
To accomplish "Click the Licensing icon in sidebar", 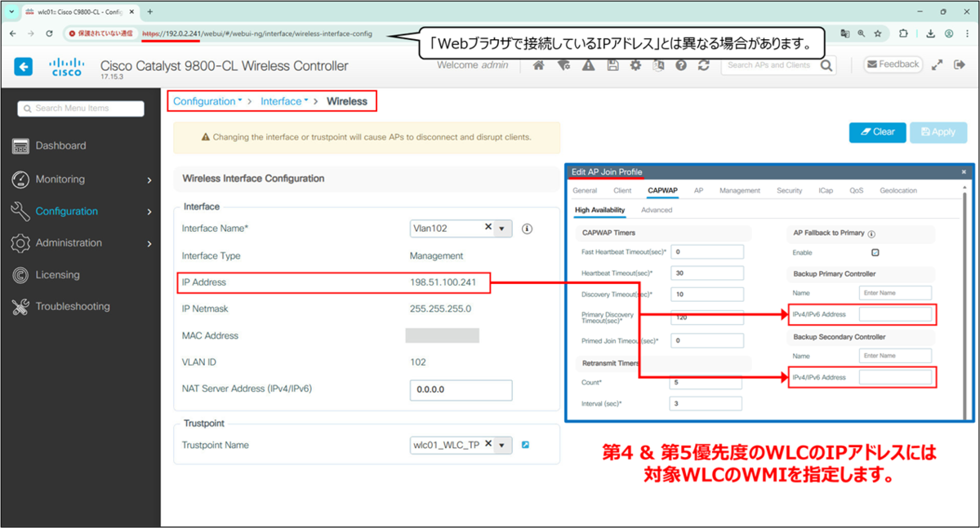I will pos(20,275).
